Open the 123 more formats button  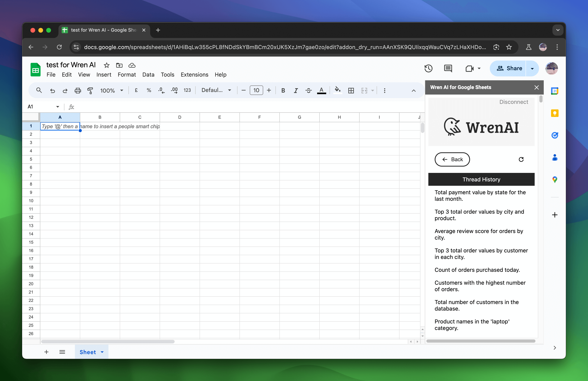point(187,90)
